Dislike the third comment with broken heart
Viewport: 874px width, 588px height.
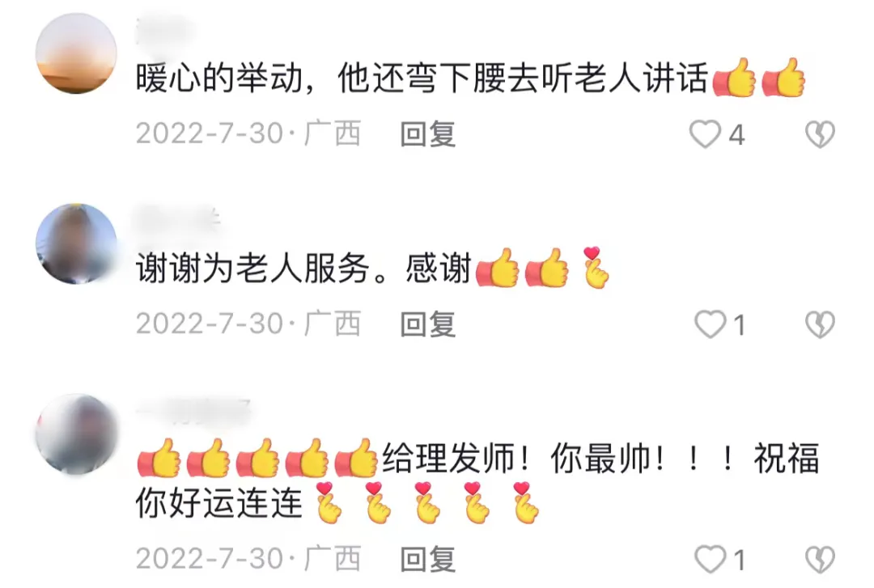coord(820,559)
